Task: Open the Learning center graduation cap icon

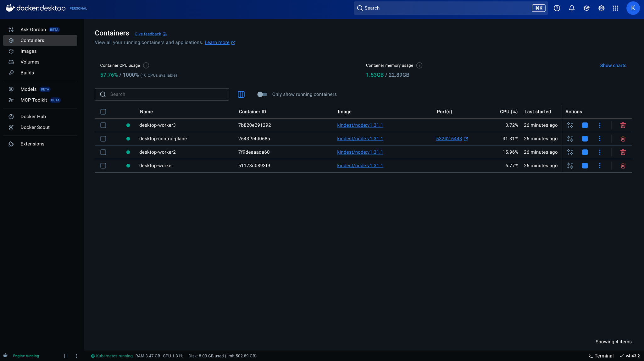Action: (586, 8)
